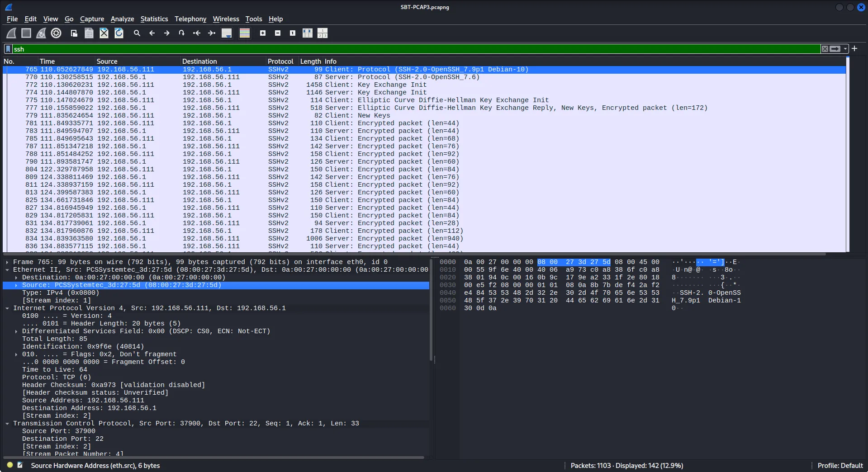868x472 pixels.
Task: Apply the display filter arrow
Action: (x=835, y=49)
